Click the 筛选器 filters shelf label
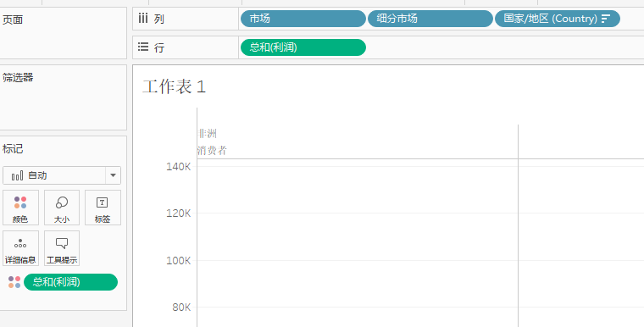This screenshot has height=327, width=644. 18,77
